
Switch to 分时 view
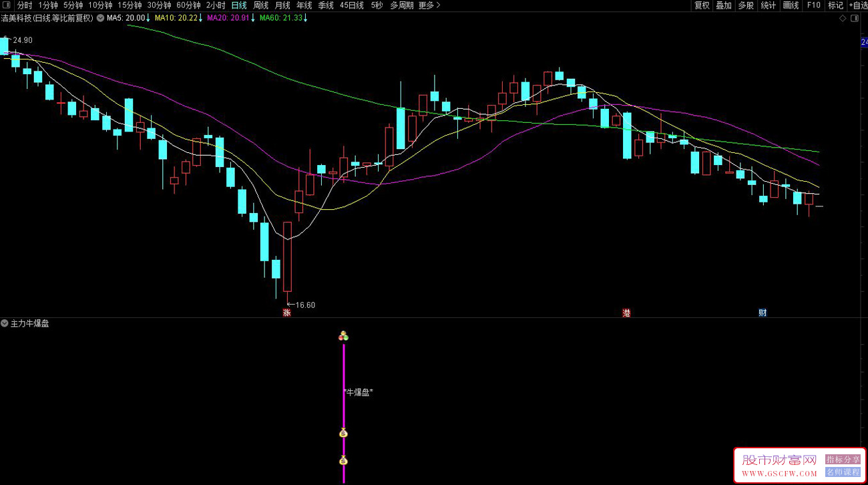click(x=25, y=5)
